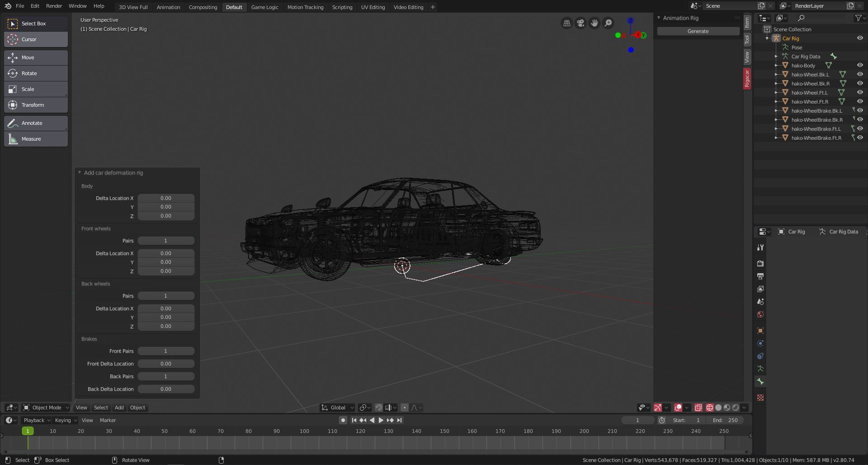Switch to the Scripting workspace tab
Viewport: 868px width, 465px height.
click(x=342, y=7)
